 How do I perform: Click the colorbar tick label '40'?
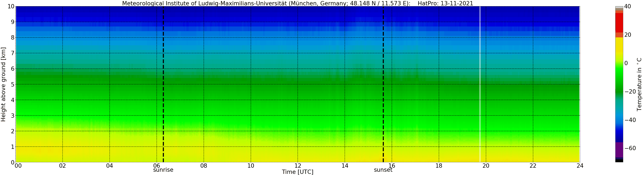(x=628, y=6)
